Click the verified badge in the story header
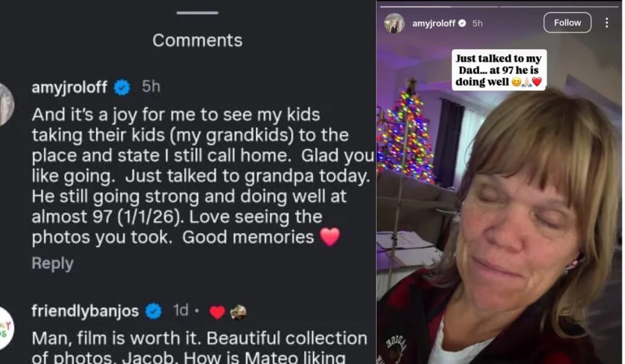Screen dimensions: 625x364 (462, 23)
